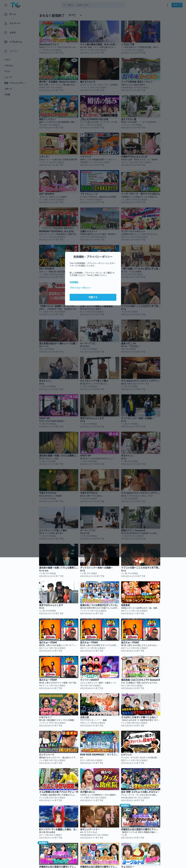This screenshot has height=868, width=186.
Task: Select the その他 category
Action: [7, 94]
